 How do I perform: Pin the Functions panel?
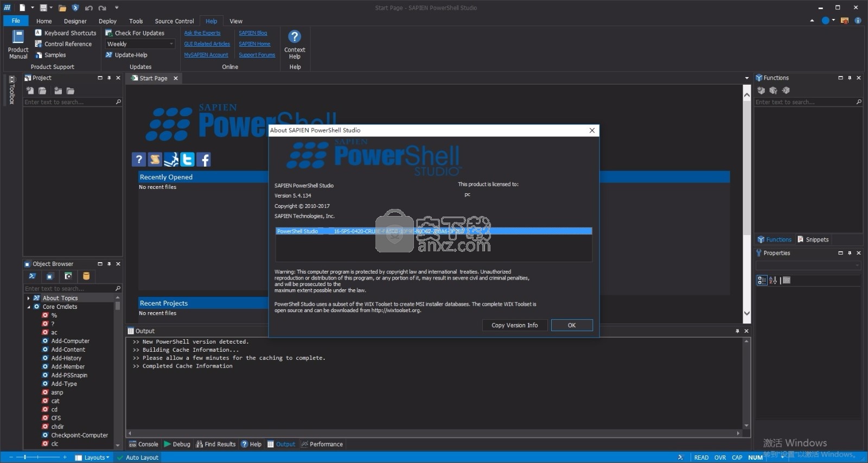coord(850,78)
